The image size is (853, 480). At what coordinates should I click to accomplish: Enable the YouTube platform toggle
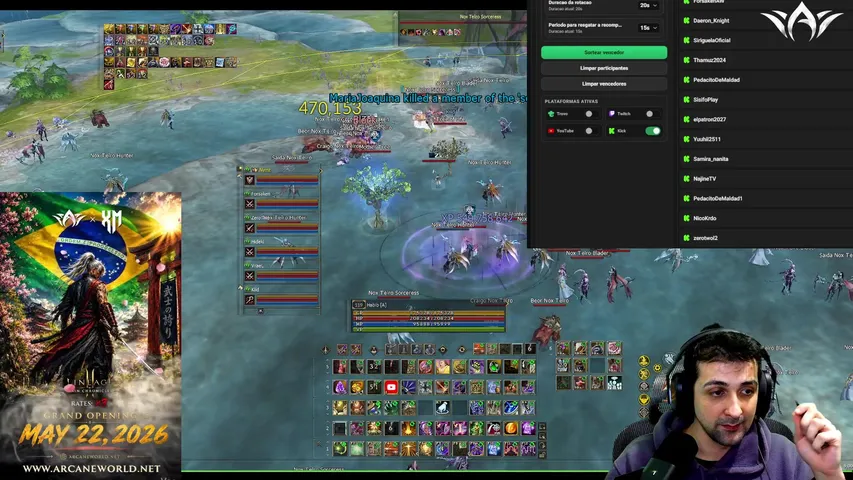[x=592, y=131]
